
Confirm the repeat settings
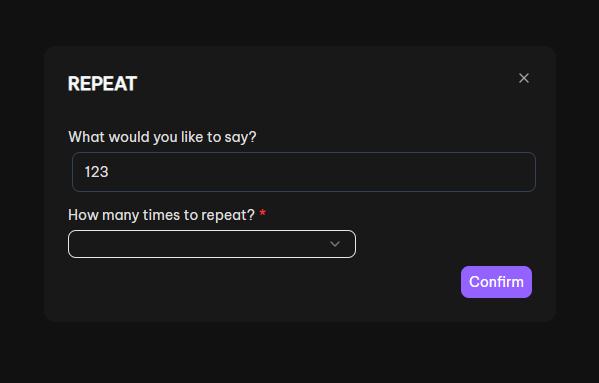click(496, 282)
